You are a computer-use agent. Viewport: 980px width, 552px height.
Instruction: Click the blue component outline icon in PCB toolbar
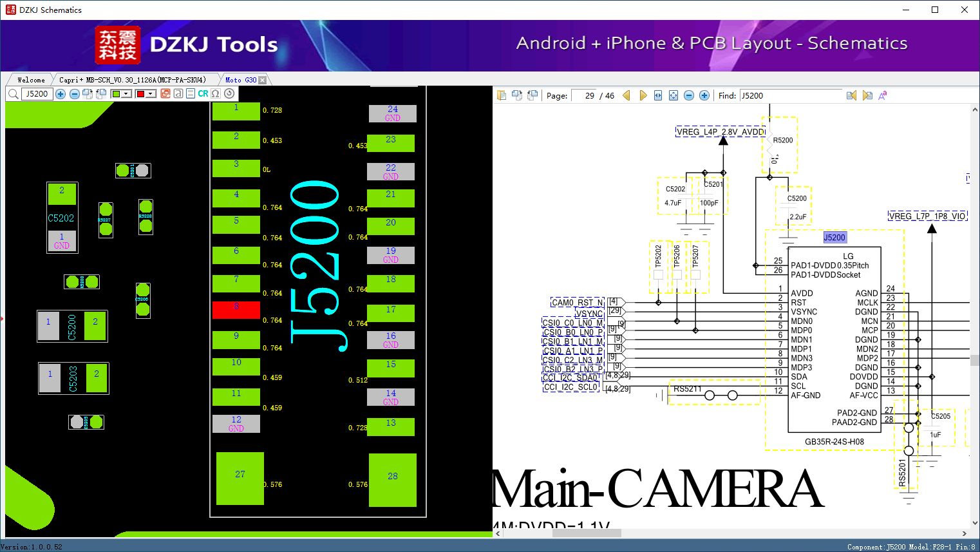[x=191, y=94]
